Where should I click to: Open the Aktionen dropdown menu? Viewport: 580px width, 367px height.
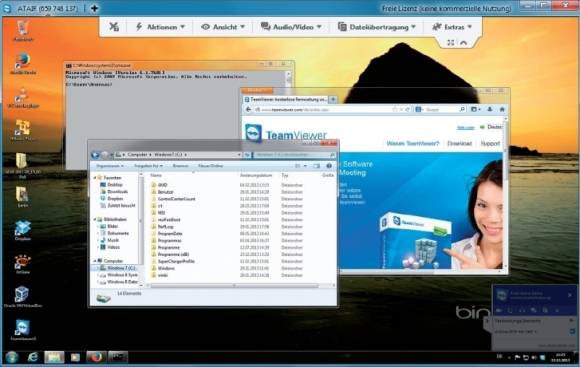(160, 27)
